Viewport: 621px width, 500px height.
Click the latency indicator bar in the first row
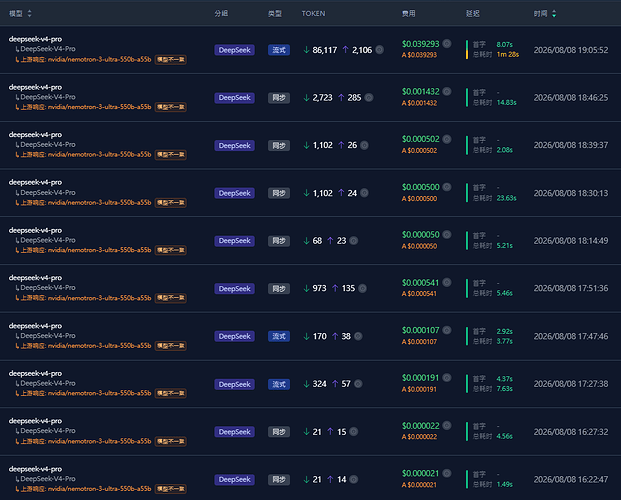pyautogui.click(x=467, y=50)
